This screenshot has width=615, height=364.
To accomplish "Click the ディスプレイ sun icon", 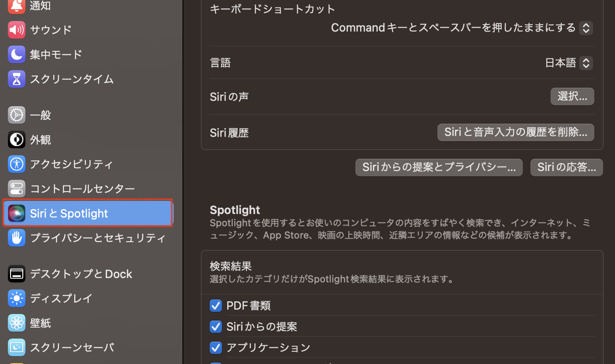I will tap(17, 299).
